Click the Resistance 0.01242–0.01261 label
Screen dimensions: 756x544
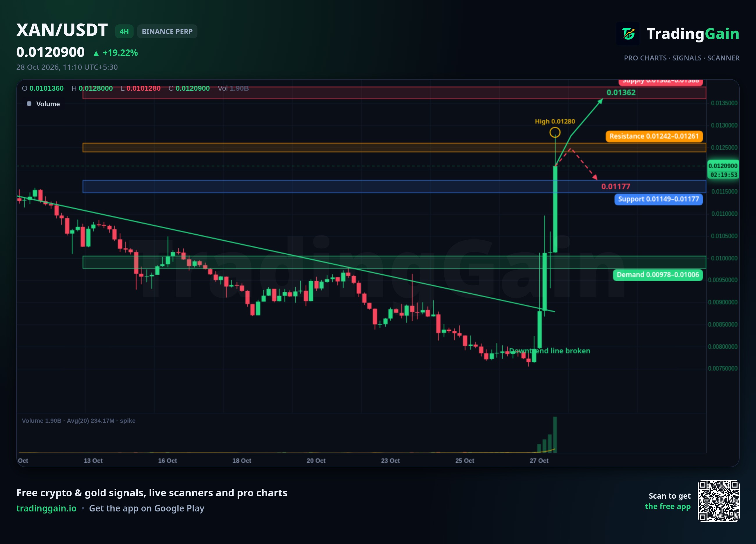(654, 136)
